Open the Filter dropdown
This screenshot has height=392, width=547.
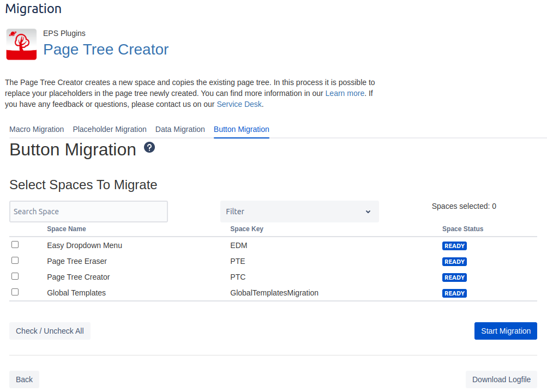point(299,212)
